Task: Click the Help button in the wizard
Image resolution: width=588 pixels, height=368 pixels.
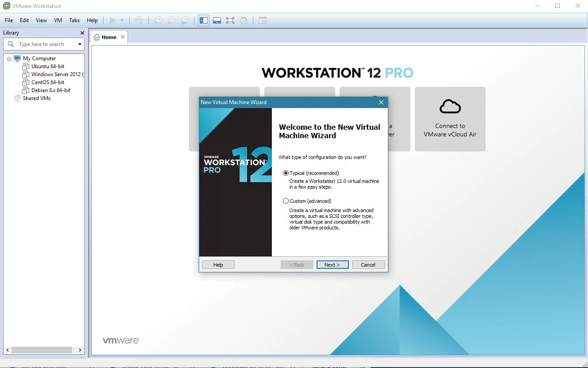Action: (x=218, y=265)
